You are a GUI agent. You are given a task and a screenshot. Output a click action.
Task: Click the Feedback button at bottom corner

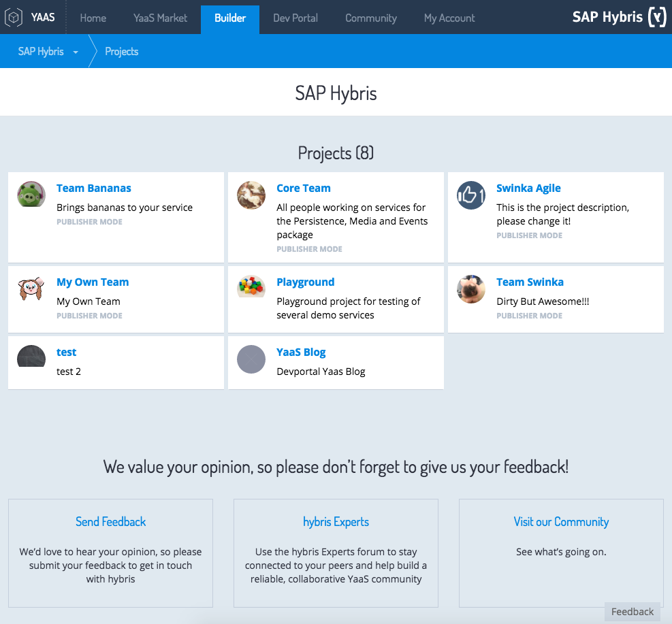[633, 612]
